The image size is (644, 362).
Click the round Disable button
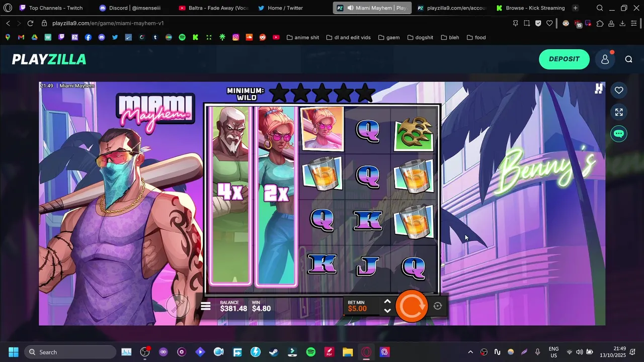click(178, 306)
